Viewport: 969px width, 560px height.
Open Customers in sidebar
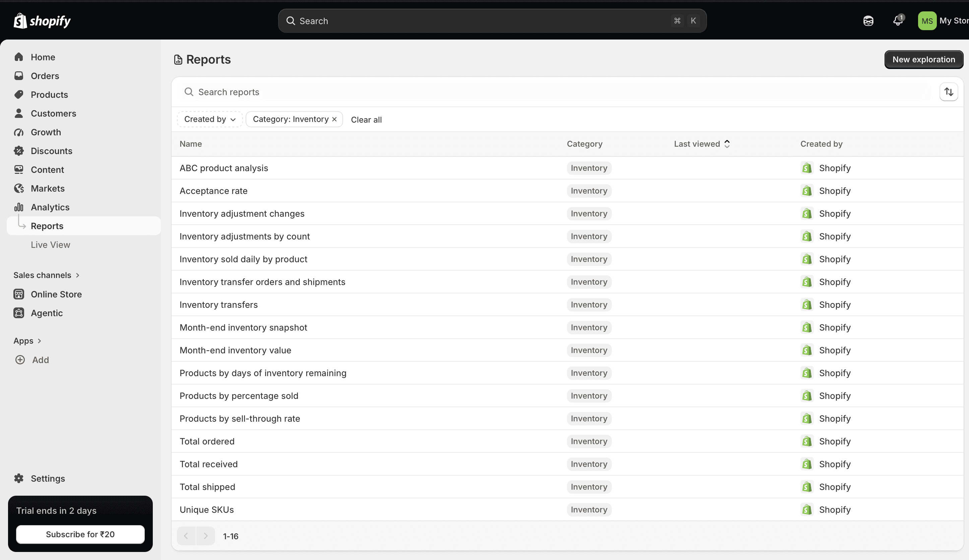click(x=53, y=114)
